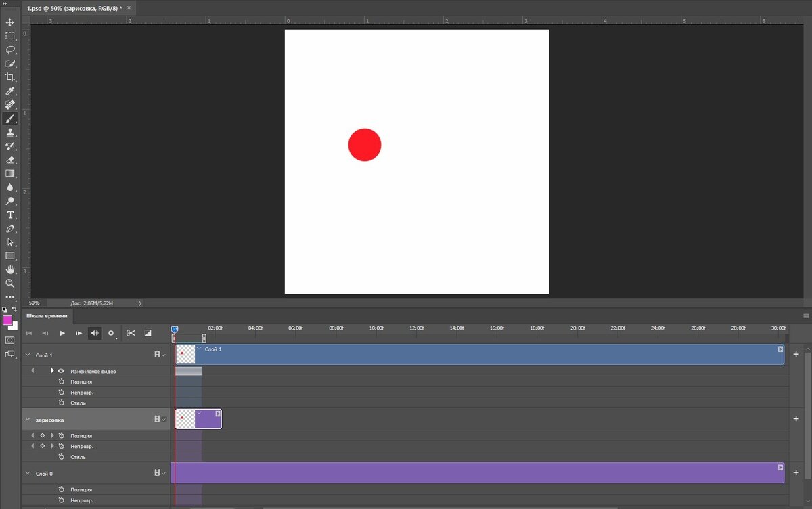Add keyframe diamond for зарисовка Непрозр.
The width and height of the screenshot is (812, 509).
(x=42, y=446)
